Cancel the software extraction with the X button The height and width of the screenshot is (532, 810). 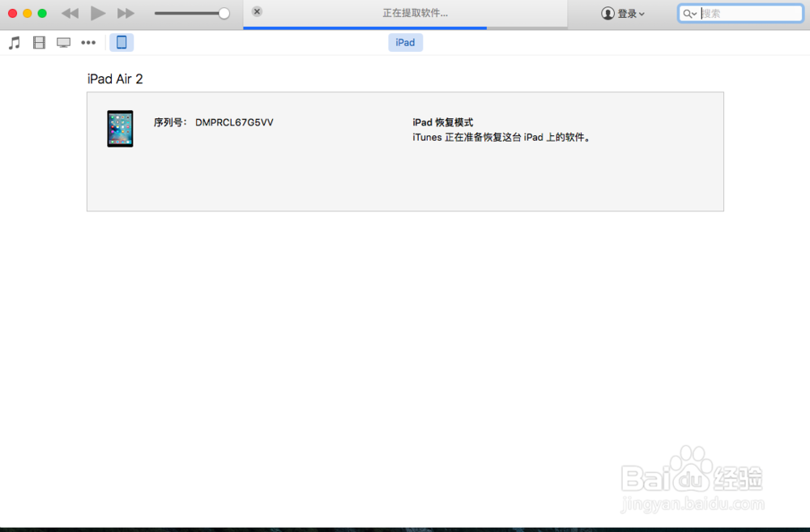(257, 11)
